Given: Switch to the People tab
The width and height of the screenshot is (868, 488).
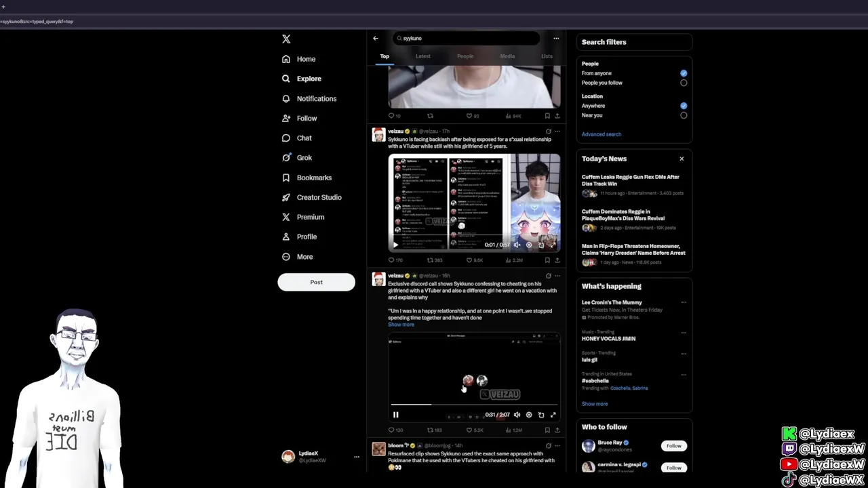Looking at the screenshot, I should pos(465,56).
